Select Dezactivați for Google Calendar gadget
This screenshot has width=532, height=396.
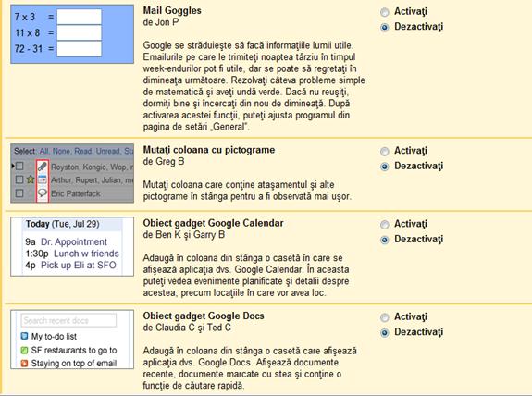(384, 240)
